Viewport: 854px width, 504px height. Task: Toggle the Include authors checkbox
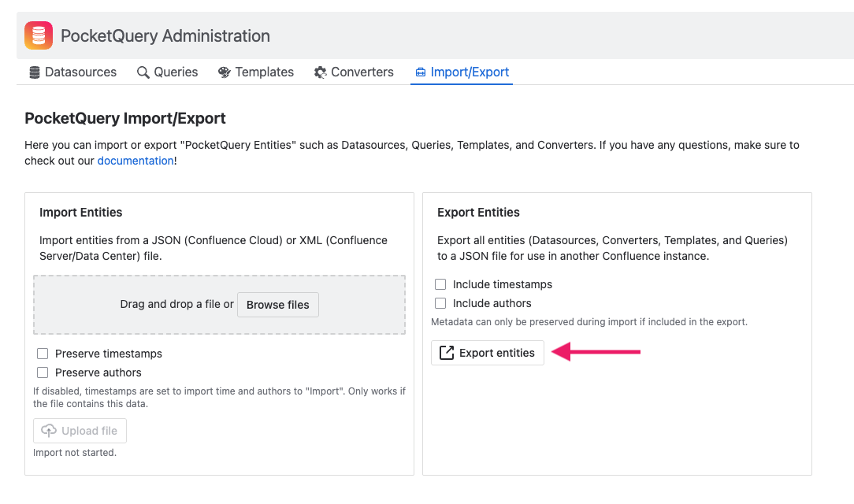coord(440,303)
